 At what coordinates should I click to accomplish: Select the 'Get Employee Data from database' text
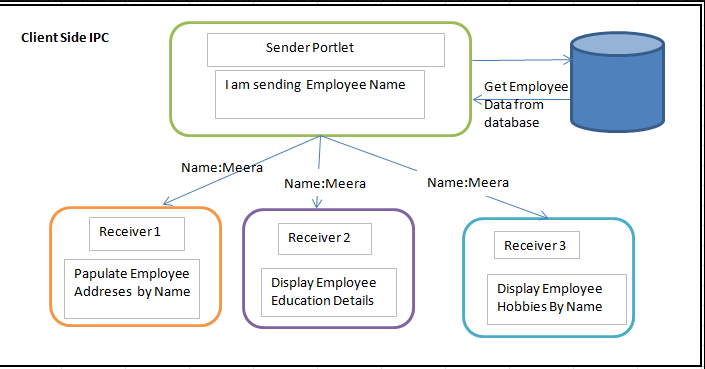pyautogui.click(x=526, y=104)
